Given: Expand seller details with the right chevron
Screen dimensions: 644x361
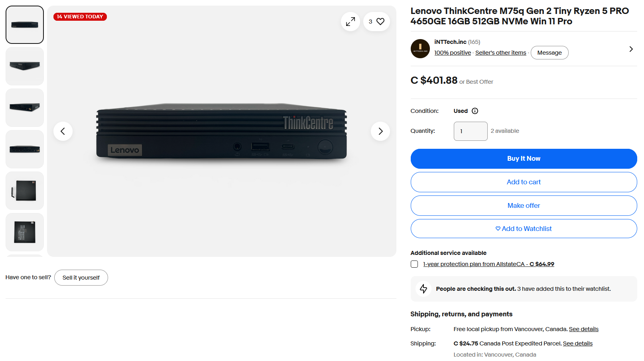Looking at the screenshot, I should (x=631, y=49).
